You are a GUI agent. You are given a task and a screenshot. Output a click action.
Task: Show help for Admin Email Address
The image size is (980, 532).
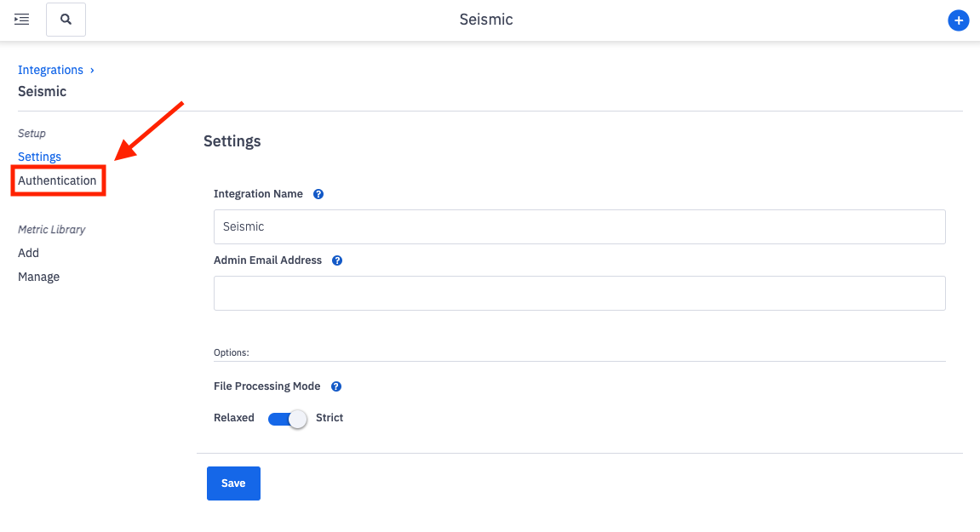click(x=337, y=260)
